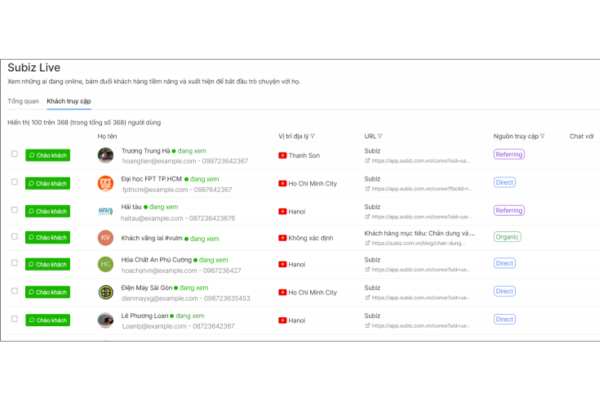Open URL link in Trương Trung Hà row
Screen dimensions: 600x400
[421, 161]
